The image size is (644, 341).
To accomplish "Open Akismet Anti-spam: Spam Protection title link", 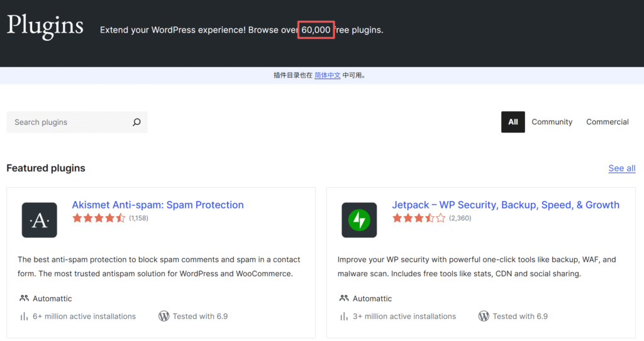I will click(158, 205).
